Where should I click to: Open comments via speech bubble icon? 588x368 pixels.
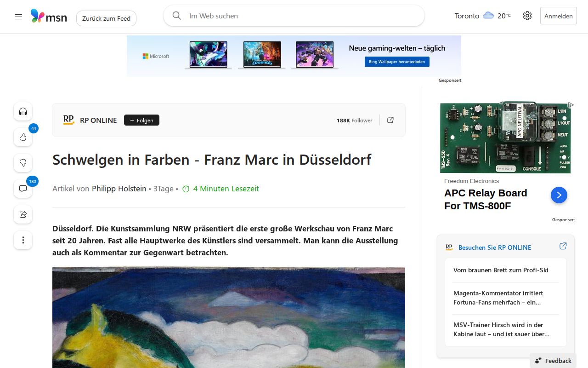(23, 189)
